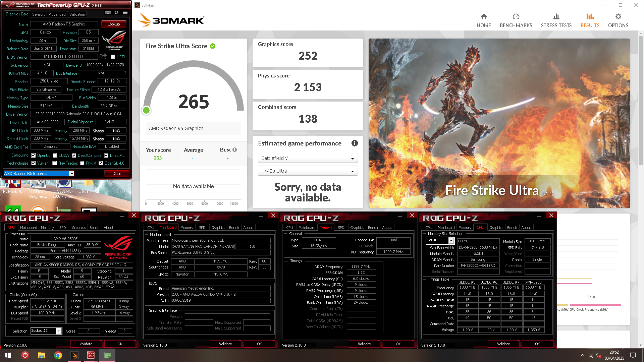Switch to GPU-Z Validation tab
The image size is (644, 362).
pos(77,14)
